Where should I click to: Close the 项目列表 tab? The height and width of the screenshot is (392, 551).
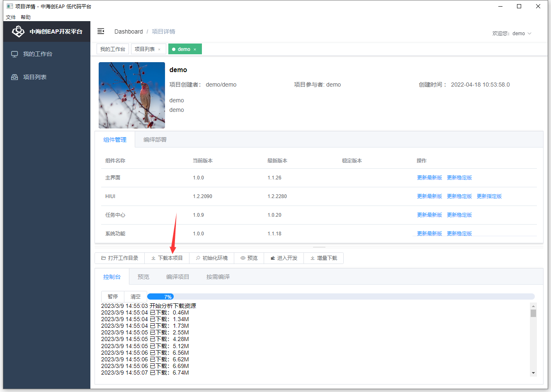(x=159, y=50)
